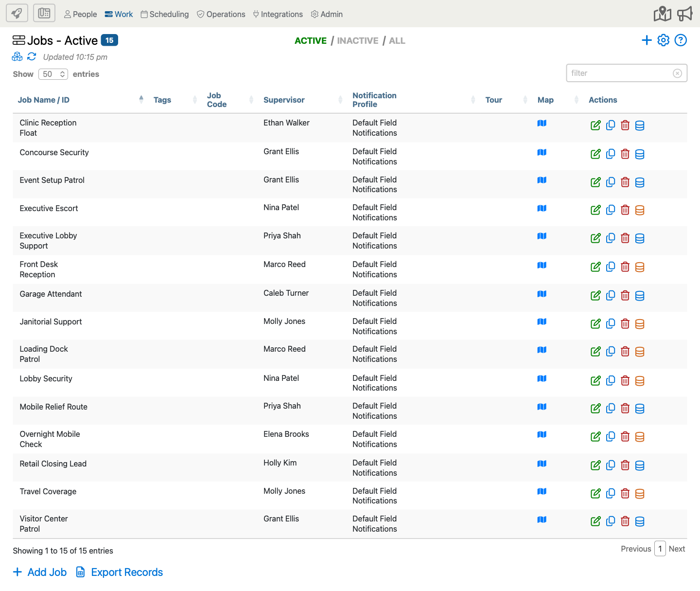The image size is (700, 591).
Task: Select page 1 in pagination
Action: point(660,549)
